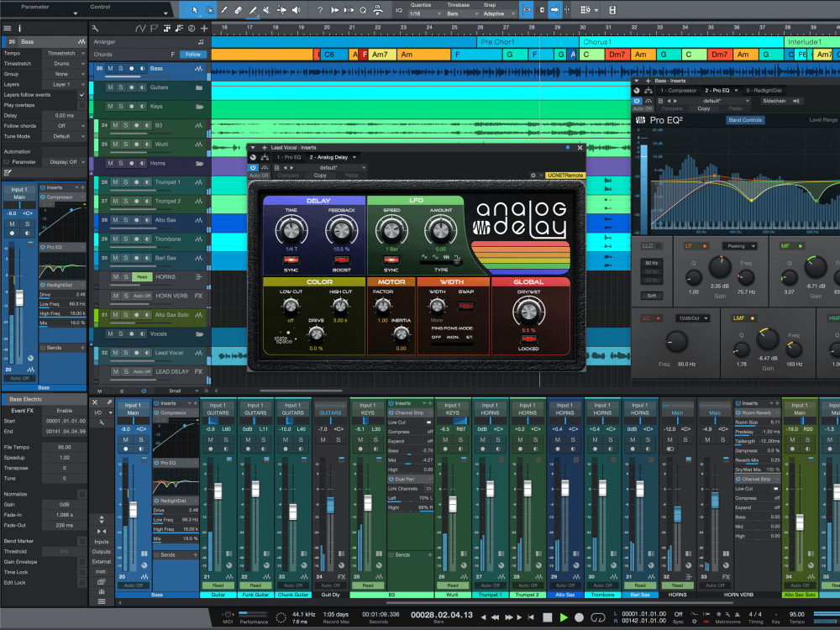Click the Q quantize icon
This screenshot has width=840, height=630.
point(363,9)
